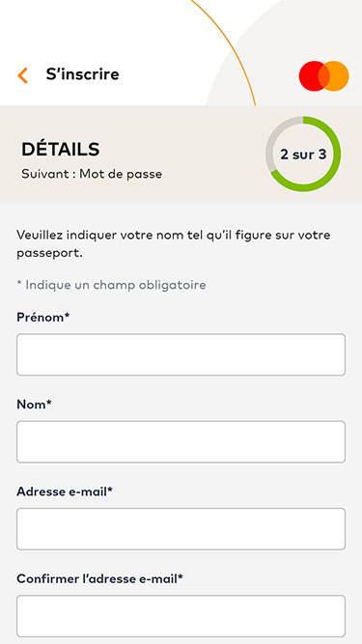Click the passport name instruction paragraph
The width and height of the screenshot is (362, 644).
174,244
